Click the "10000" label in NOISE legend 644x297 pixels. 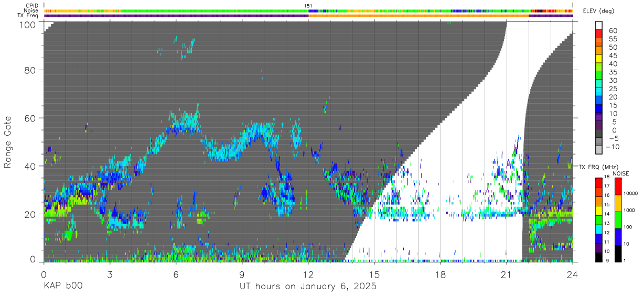630,193
